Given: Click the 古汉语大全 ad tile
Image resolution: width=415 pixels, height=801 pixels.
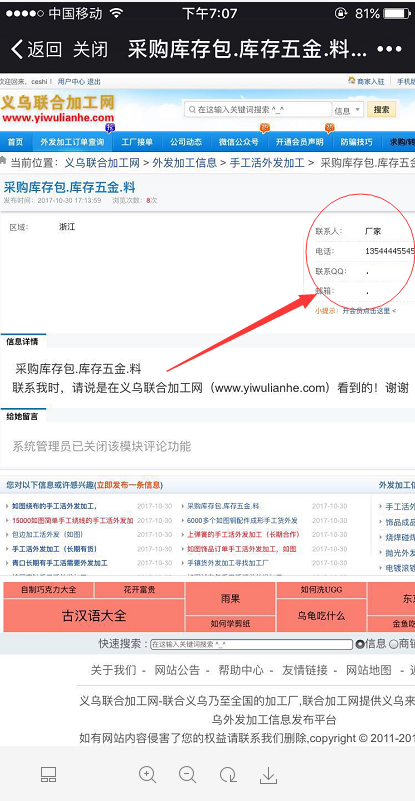Looking at the screenshot, I should pyautogui.click(x=94, y=615).
